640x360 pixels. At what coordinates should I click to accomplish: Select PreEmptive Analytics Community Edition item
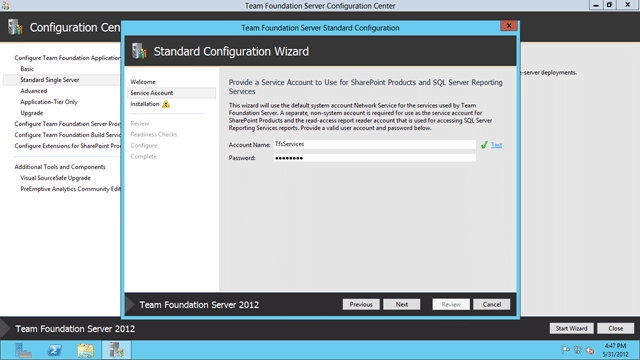(x=71, y=189)
